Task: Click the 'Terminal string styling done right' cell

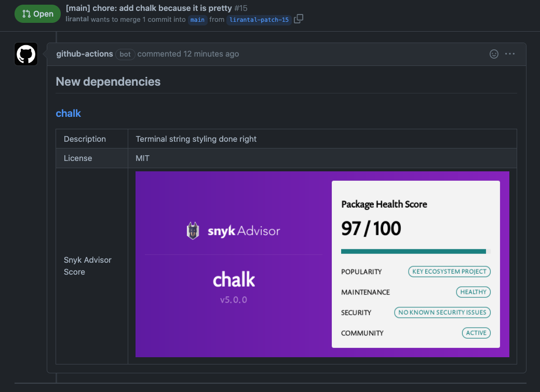Action: (x=322, y=139)
